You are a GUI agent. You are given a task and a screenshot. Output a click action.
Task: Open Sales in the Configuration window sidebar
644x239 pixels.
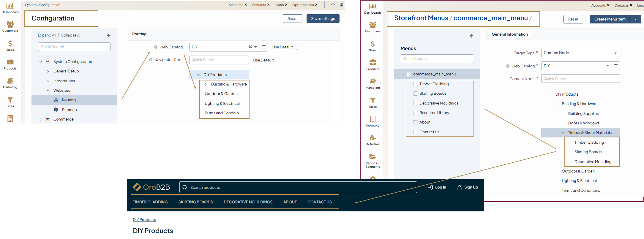pos(10,46)
